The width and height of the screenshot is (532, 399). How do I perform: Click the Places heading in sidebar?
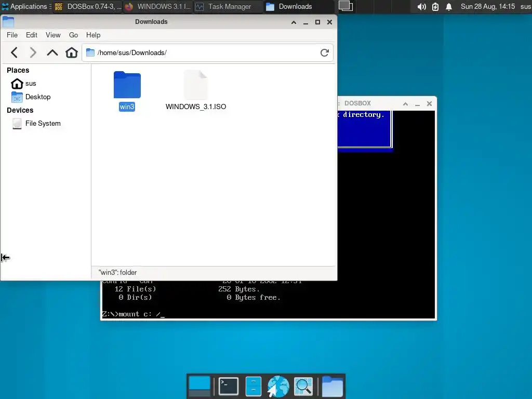(18, 70)
